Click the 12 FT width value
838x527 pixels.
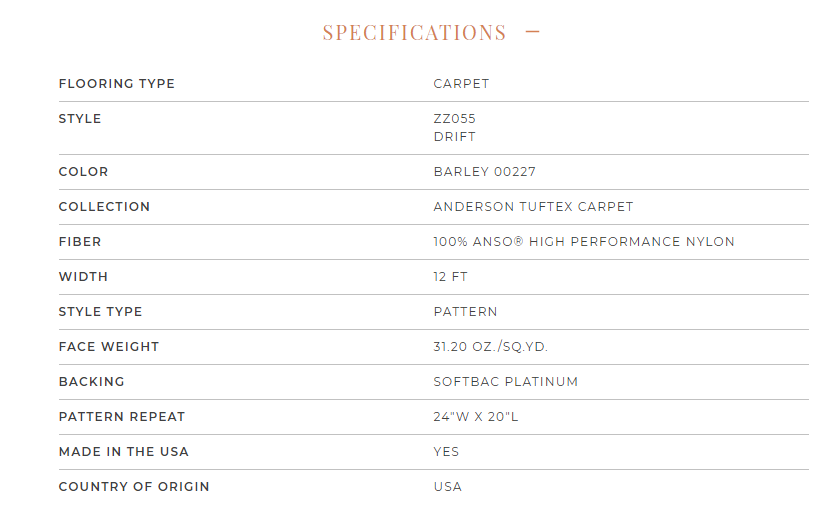tap(450, 277)
